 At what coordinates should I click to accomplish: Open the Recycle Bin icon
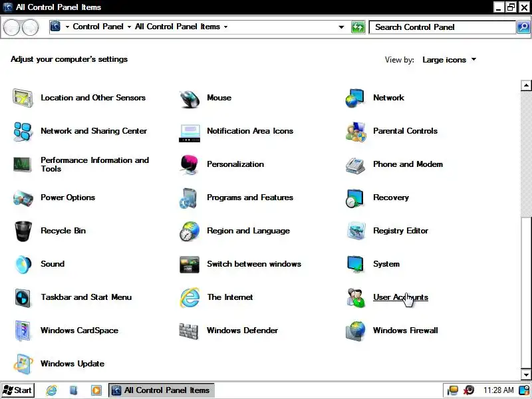(x=23, y=231)
